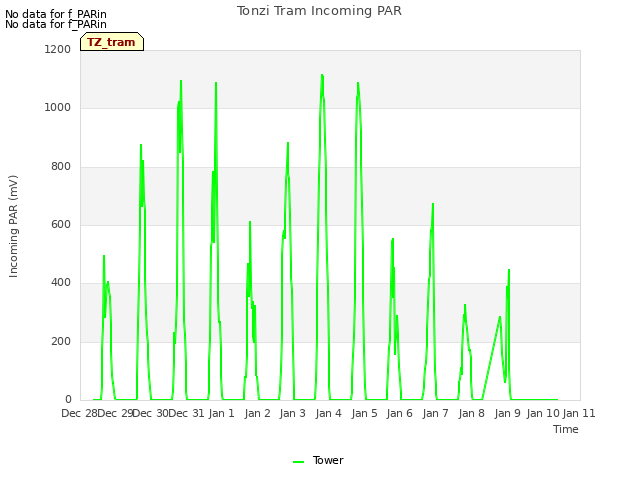Click the Jan 6 x-axis tick label
Viewport: 640px width, 480px height.
pyautogui.click(x=400, y=413)
